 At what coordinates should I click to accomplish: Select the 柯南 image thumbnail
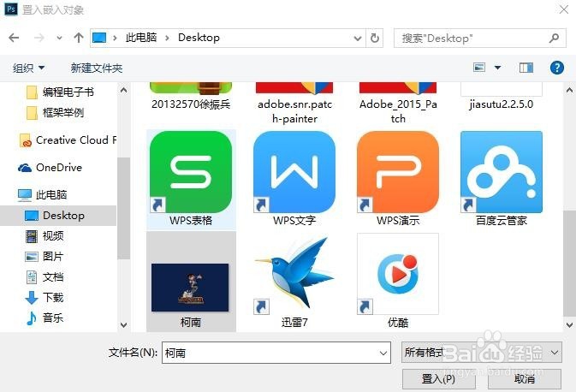pyautogui.click(x=190, y=288)
